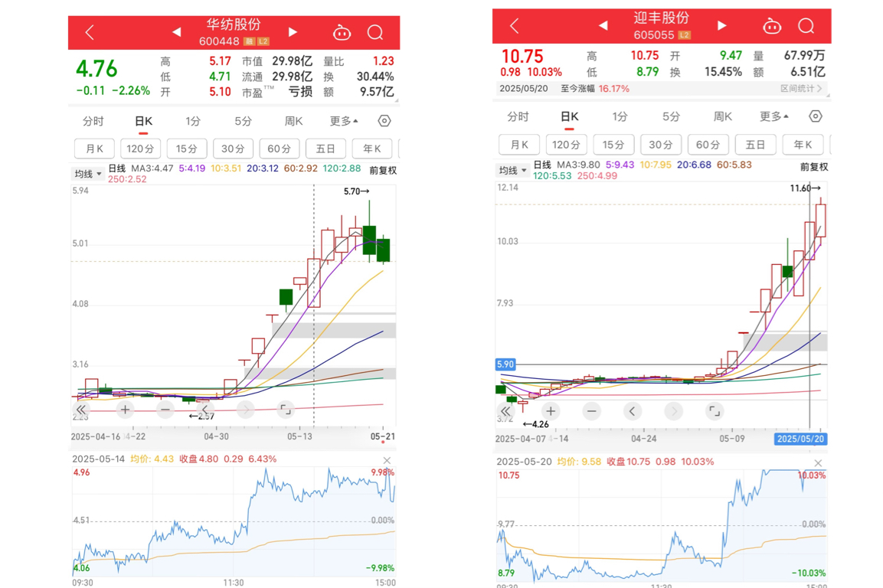Switch 华纺股份 chart to 周K tab
This screenshot has height=588, width=883.
[293, 121]
